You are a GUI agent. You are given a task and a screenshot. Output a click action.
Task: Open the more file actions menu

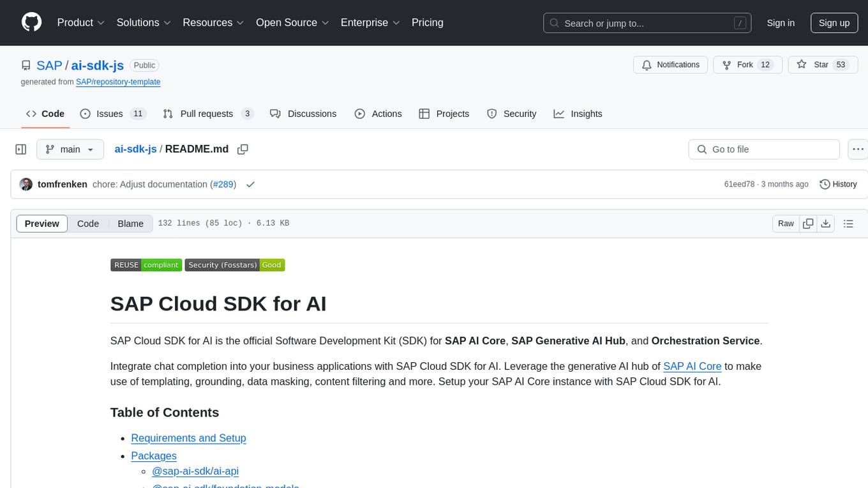858,149
